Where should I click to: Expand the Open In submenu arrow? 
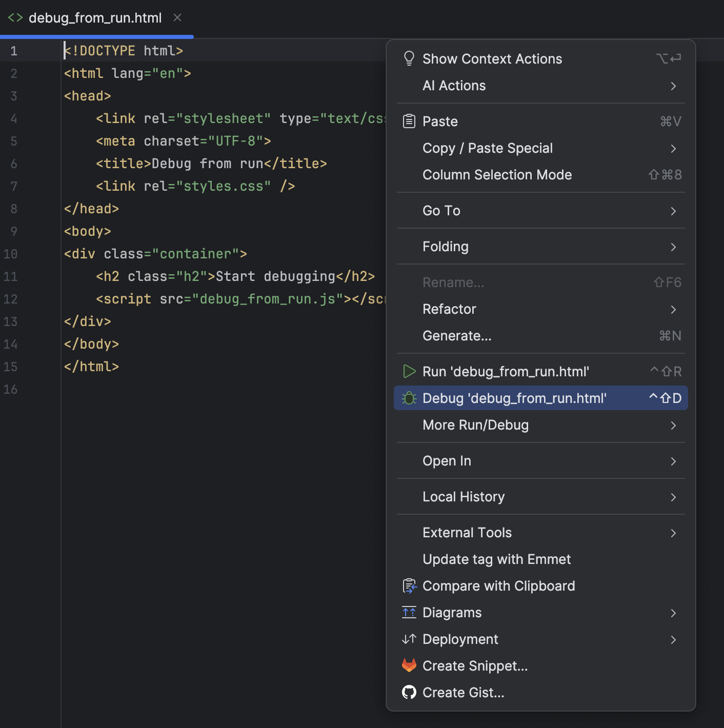click(x=673, y=461)
